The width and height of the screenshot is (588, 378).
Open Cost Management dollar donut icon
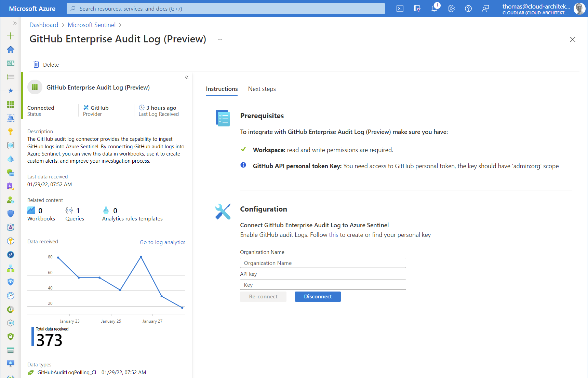click(x=11, y=309)
